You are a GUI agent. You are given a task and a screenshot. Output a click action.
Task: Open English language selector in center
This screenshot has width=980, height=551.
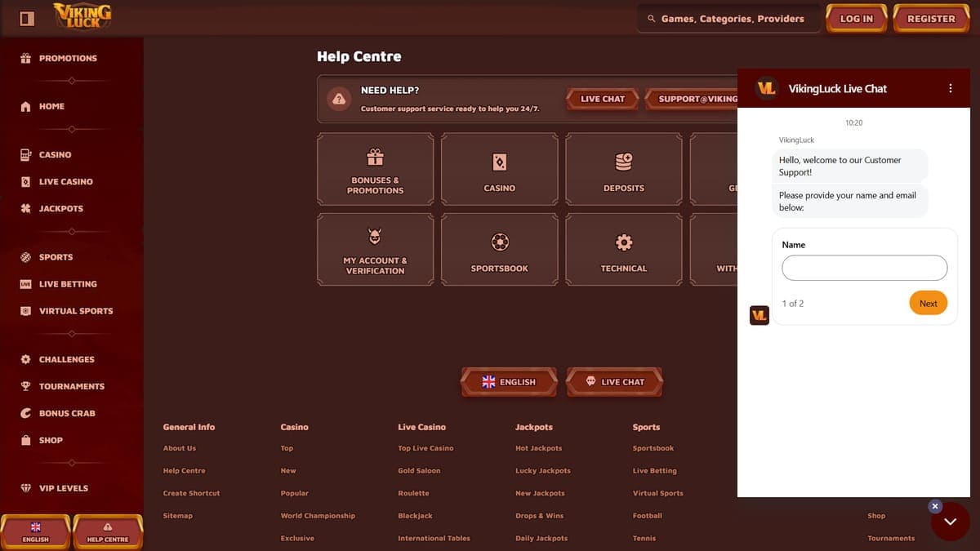tap(510, 382)
